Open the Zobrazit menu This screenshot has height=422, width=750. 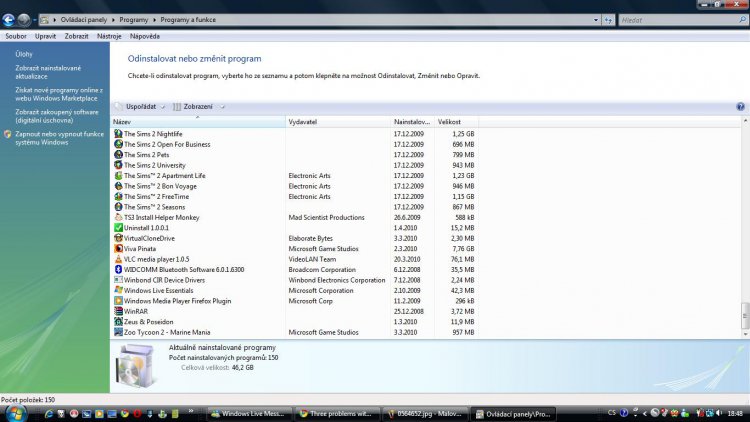(x=77, y=36)
